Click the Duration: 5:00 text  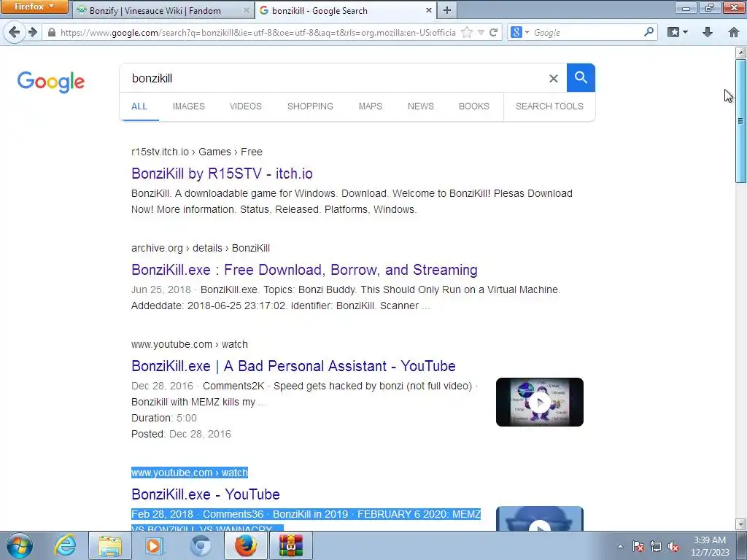coord(164,418)
